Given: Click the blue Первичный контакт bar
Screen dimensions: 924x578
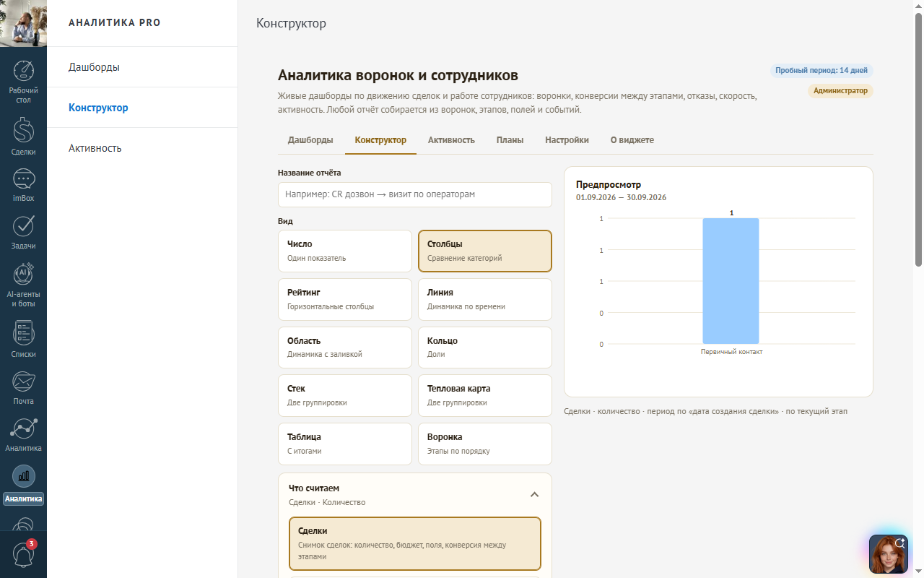Looking at the screenshot, I should click(731, 281).
